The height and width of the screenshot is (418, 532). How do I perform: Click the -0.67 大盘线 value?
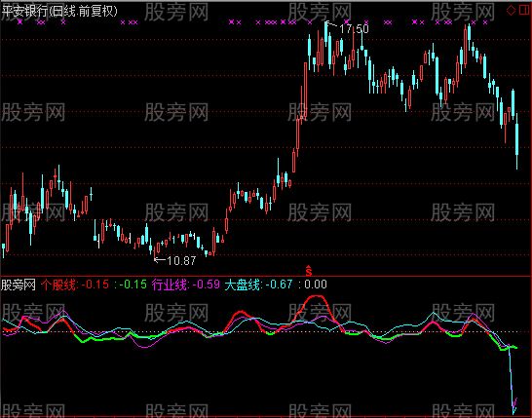pos(279,285)
